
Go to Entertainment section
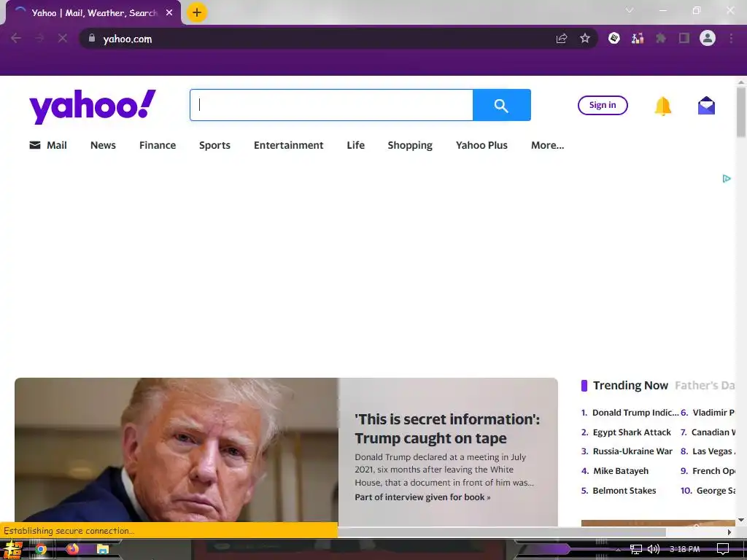289,145
